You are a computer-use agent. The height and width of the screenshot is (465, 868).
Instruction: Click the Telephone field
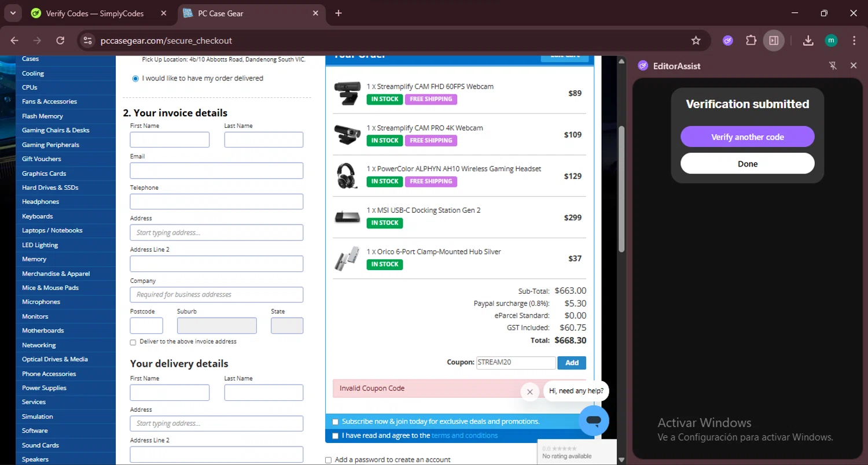pyautogui.click(x=216, y=201)
